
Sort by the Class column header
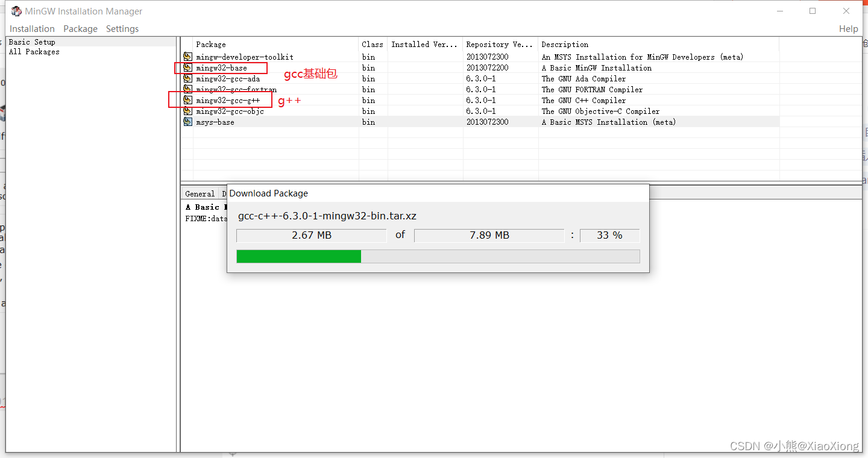coord(373,44)
